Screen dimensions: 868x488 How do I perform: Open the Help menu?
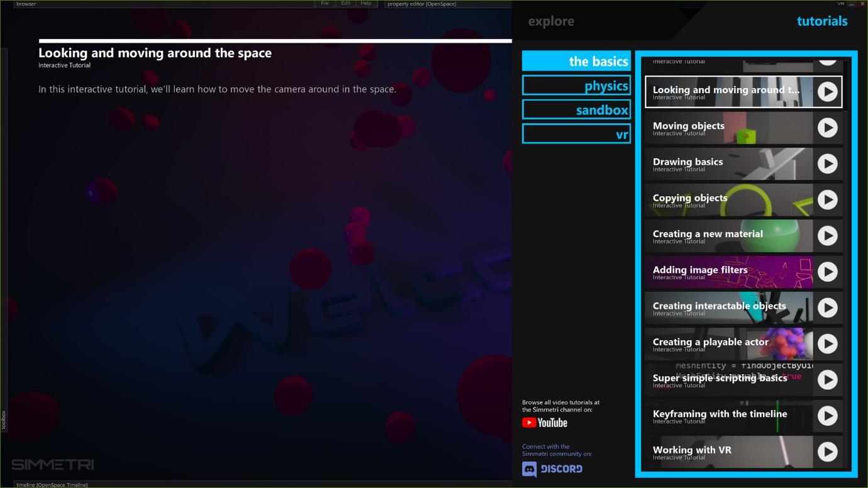[x=366, y=3]
